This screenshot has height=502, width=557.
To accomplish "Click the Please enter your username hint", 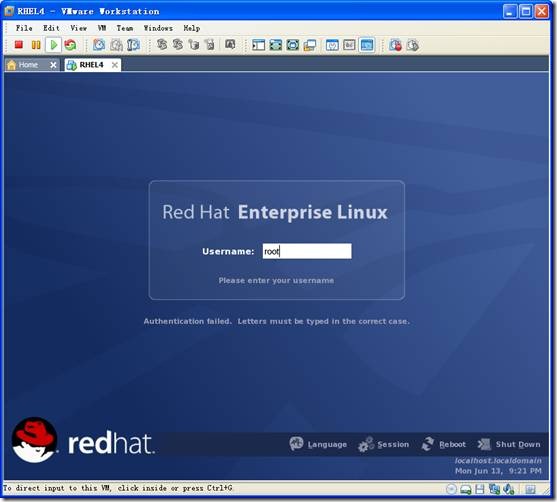I will click(x=276, y=280).
